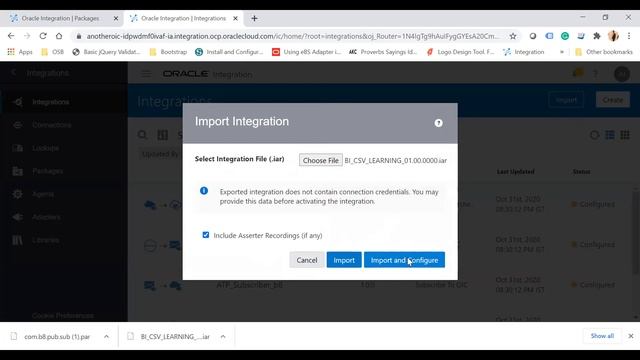Click back arrow beside Integrations heading
This screenshot has width=640, height=360.
point(13,73)
